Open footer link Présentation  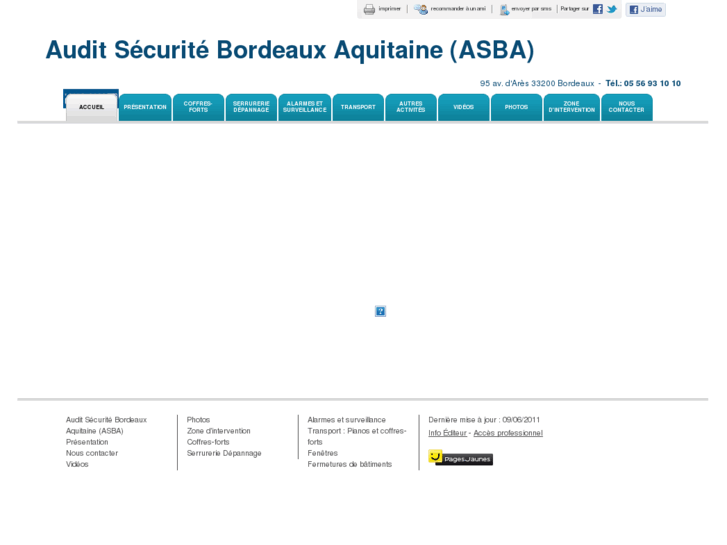(87, 442)
